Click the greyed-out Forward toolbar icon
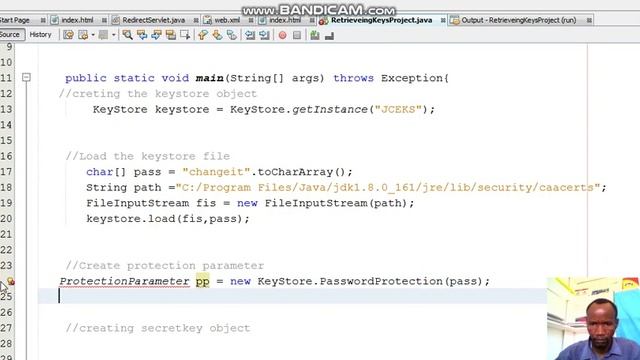The height and width of the screenshot is (360, 640). click(103, 35)
